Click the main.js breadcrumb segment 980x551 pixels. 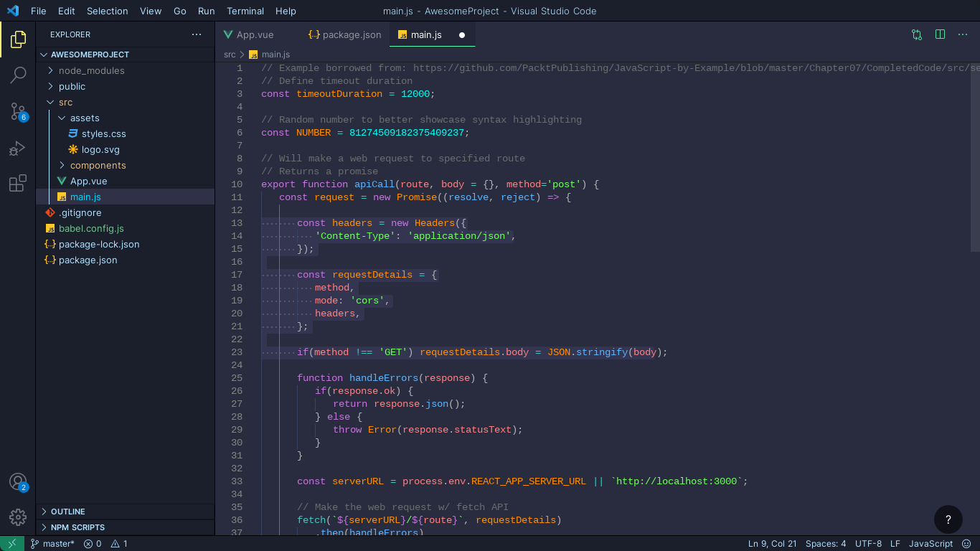[270, 55]
